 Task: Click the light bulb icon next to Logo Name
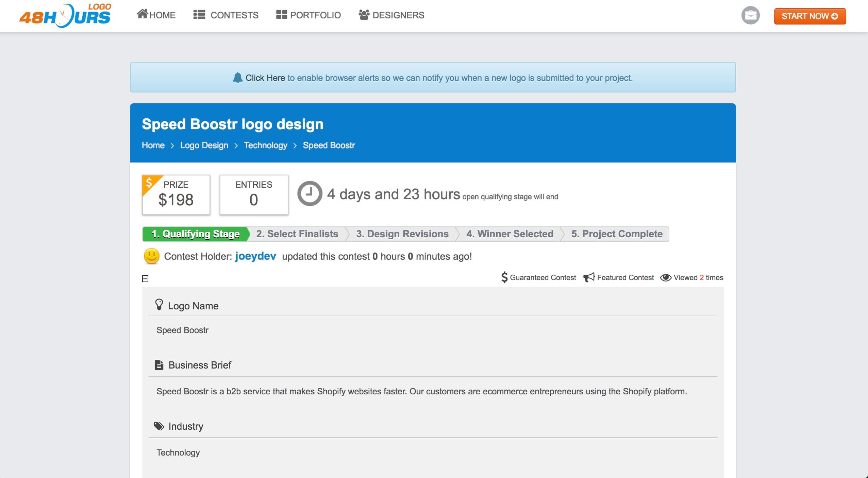(159, 304)
